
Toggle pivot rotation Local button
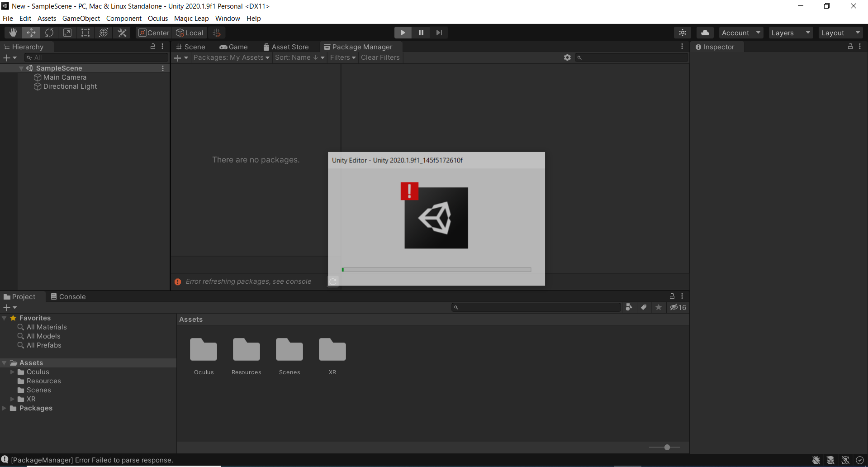click(x=190, y=33)
